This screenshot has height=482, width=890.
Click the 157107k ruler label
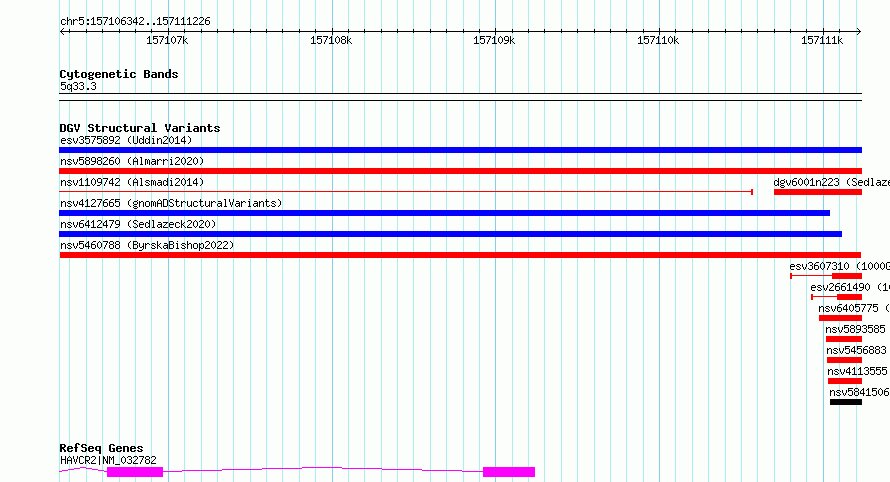click(x=167, y=40)
